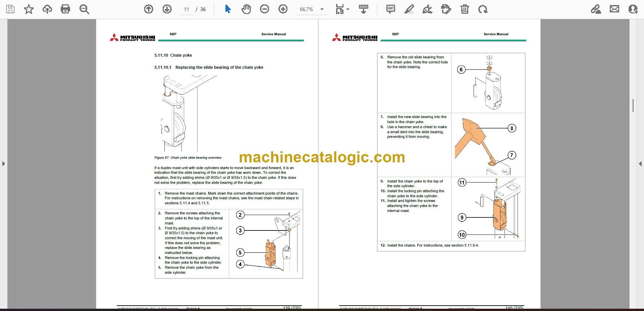Click the chain yoke overview figure

(x=189, y=113)
